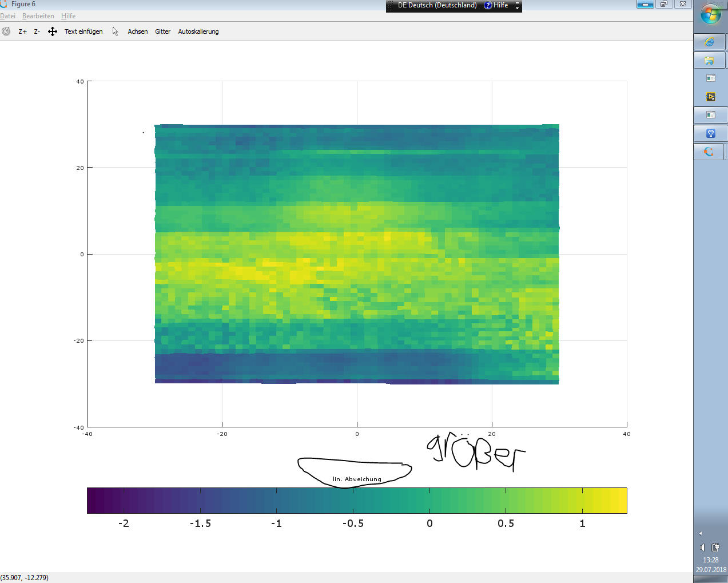Zoom in with the Z+ tool
728x583 pixels.
(23, 31)
